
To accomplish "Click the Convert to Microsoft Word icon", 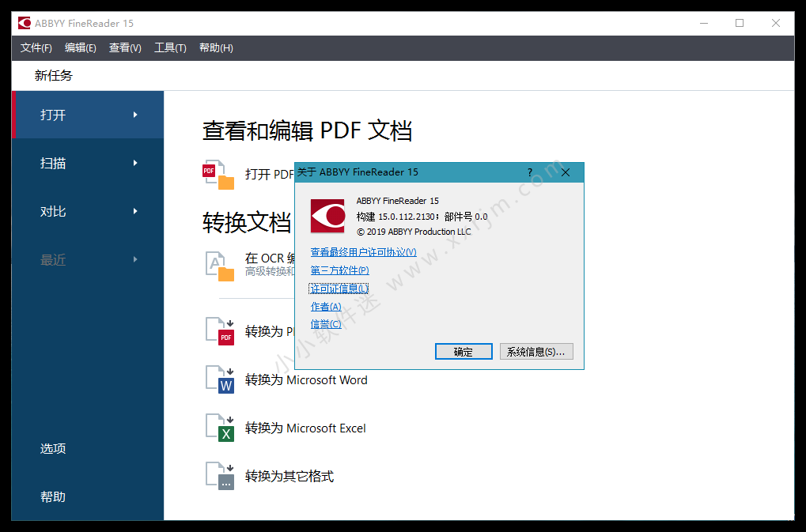I will click(220, 379).
